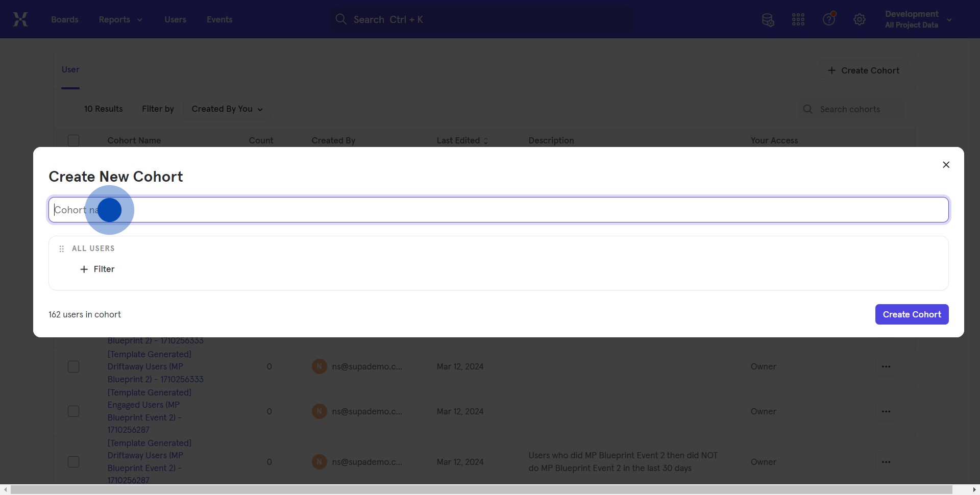
Task: Close the Create New Cohort dialog
Action: (946, 165)
